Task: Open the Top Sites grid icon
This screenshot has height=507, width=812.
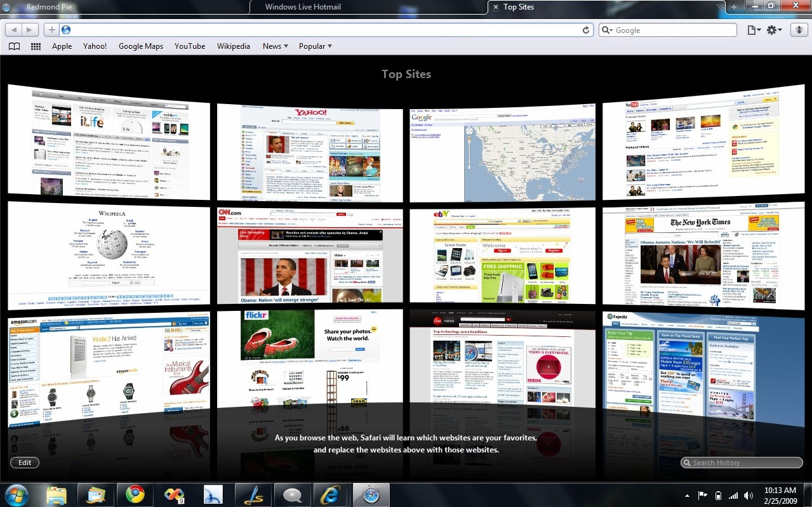Action: coord(36,46)
